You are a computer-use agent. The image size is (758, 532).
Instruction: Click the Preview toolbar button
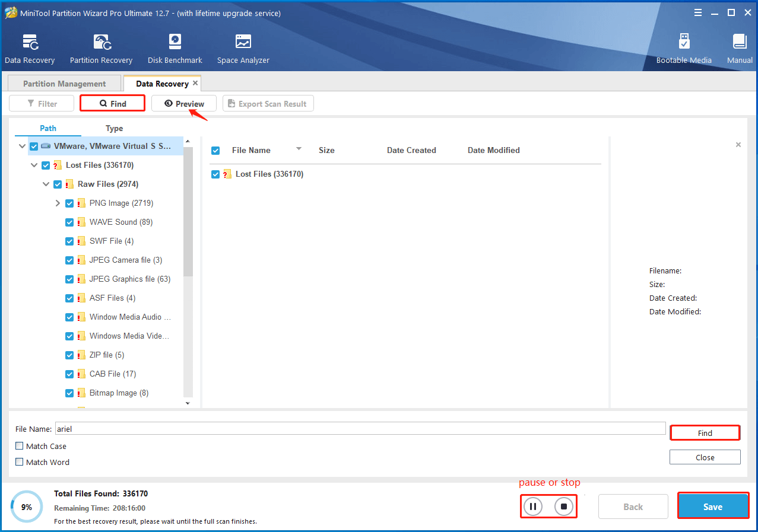184,104
